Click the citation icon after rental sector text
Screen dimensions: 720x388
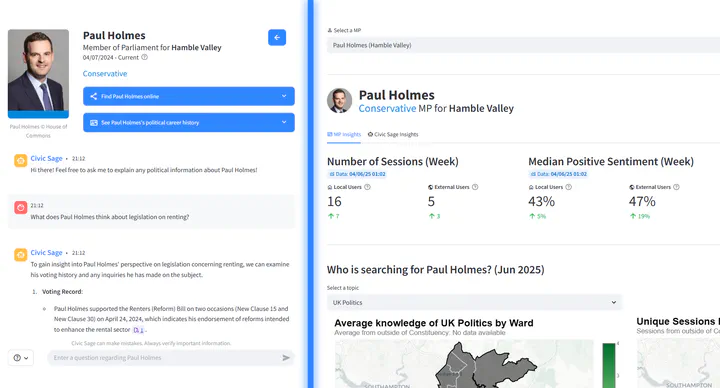click(x=138, y=330)
